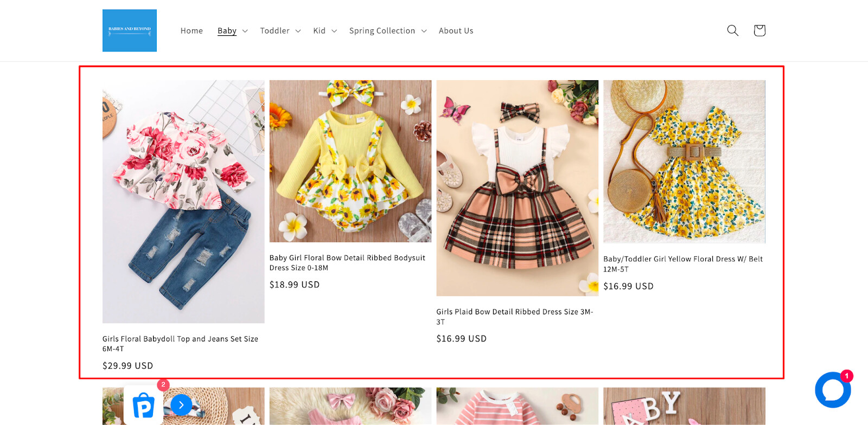The height and width of the screenshot is (425, 868).
Task: Open the search magnifier icon
Action: point(732,30)
